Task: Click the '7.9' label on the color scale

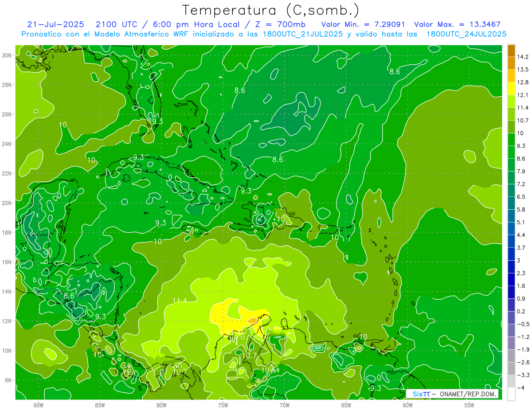Action: pyautogui.click(x=522, y=171)
